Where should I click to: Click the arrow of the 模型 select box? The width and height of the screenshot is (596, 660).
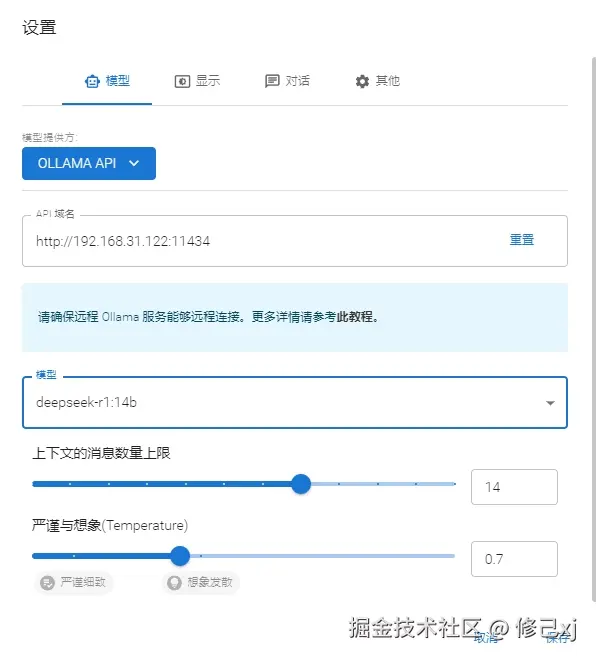tap(550, 403)
